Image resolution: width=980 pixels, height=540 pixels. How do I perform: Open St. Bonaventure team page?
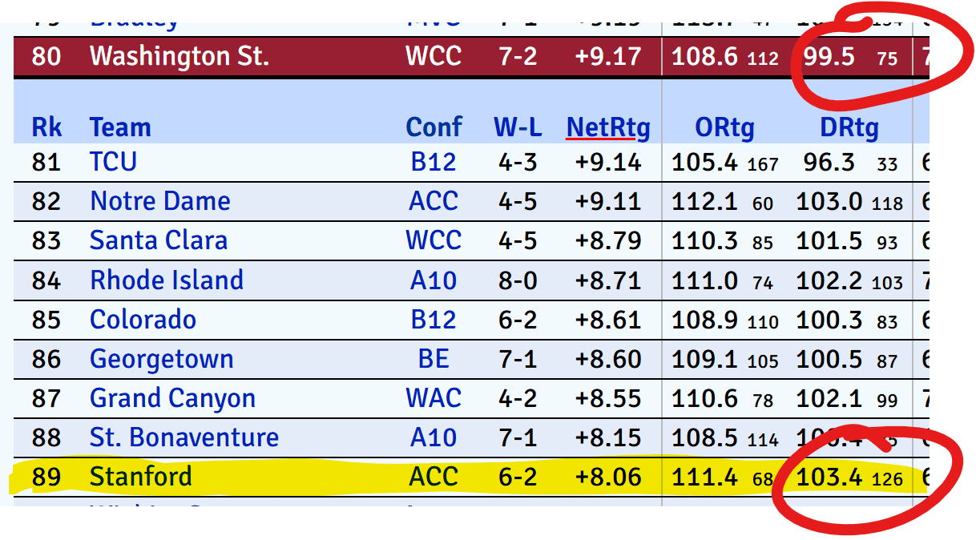184,437
